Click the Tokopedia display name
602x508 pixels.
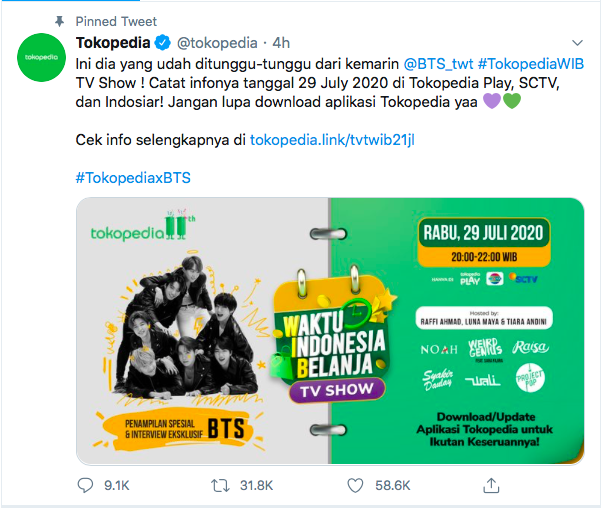click(113, 43)
